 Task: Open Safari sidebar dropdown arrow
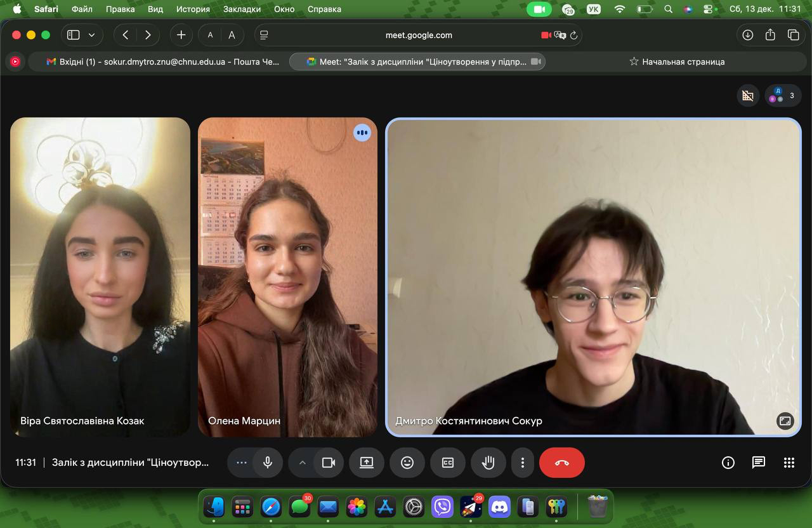(92, 35)
